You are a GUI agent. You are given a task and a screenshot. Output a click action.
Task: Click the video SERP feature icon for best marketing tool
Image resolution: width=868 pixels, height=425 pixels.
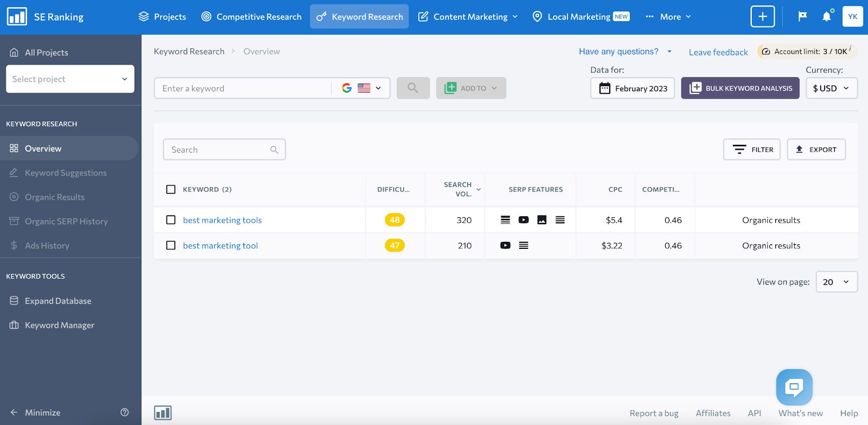pos(505,245)
